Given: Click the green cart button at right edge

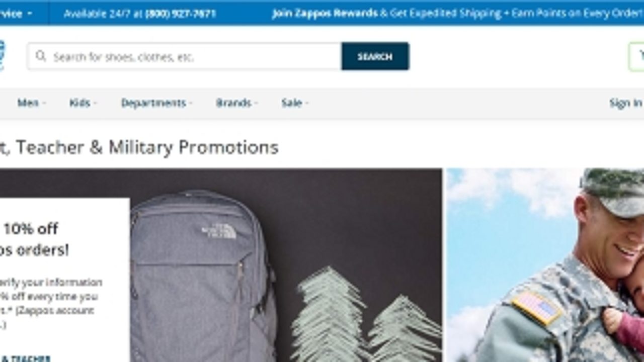Looking at the screenshot, I should (x=636, y=56).
